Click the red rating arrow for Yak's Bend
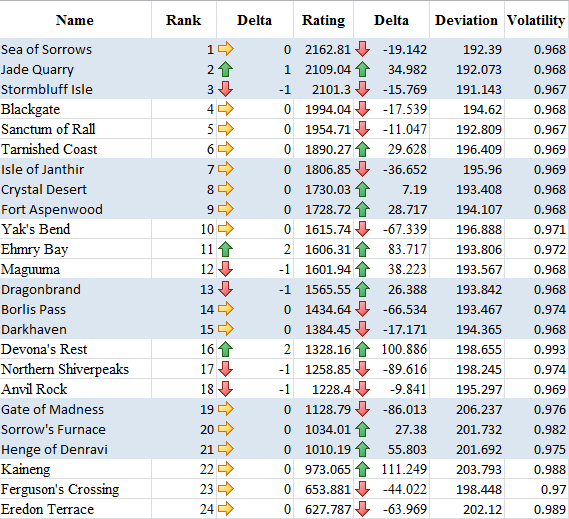This screenshot has height=519, width=569. click(363, 229)
